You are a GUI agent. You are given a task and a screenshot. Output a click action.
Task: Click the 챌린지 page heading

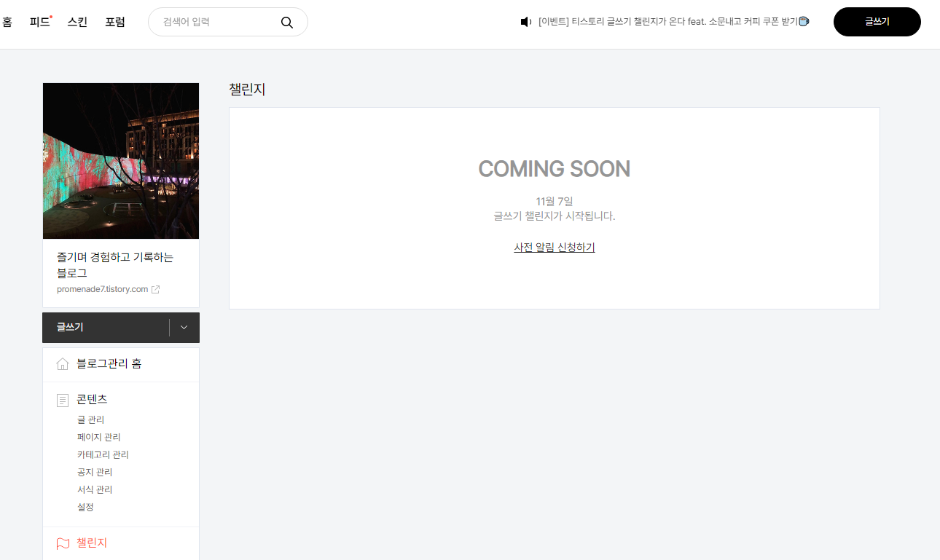coord(247,90)
